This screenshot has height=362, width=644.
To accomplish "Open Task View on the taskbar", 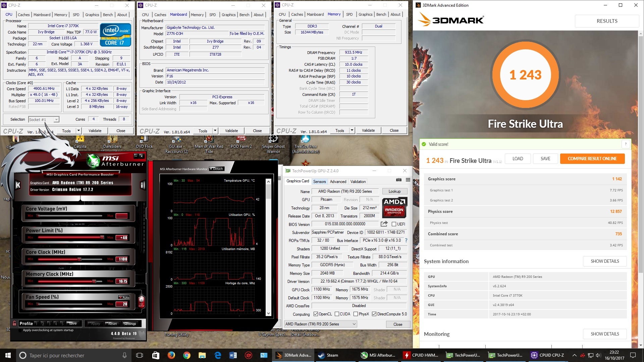I will (x=140, y=355).
